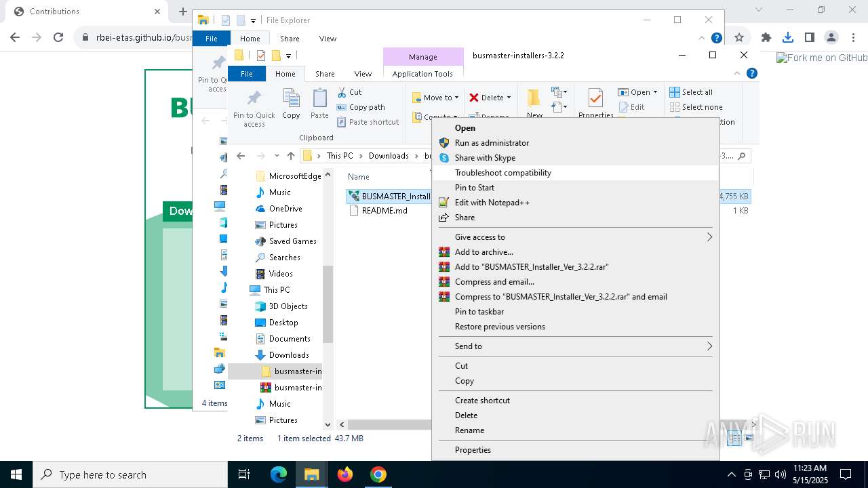Click WinRAR icon beside Add to archive
The height and width of the screenshot is (488, 868).
(444, 252)
